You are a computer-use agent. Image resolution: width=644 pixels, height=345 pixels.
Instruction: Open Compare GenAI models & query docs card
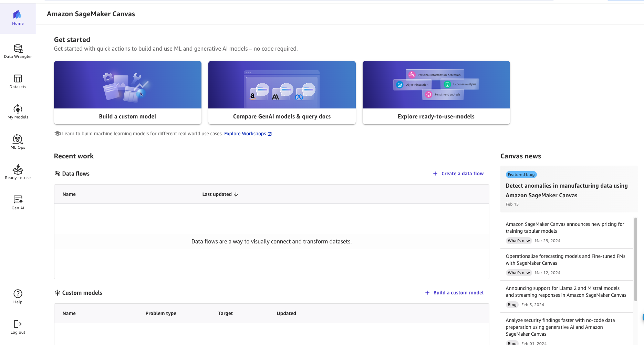(282, 93)
